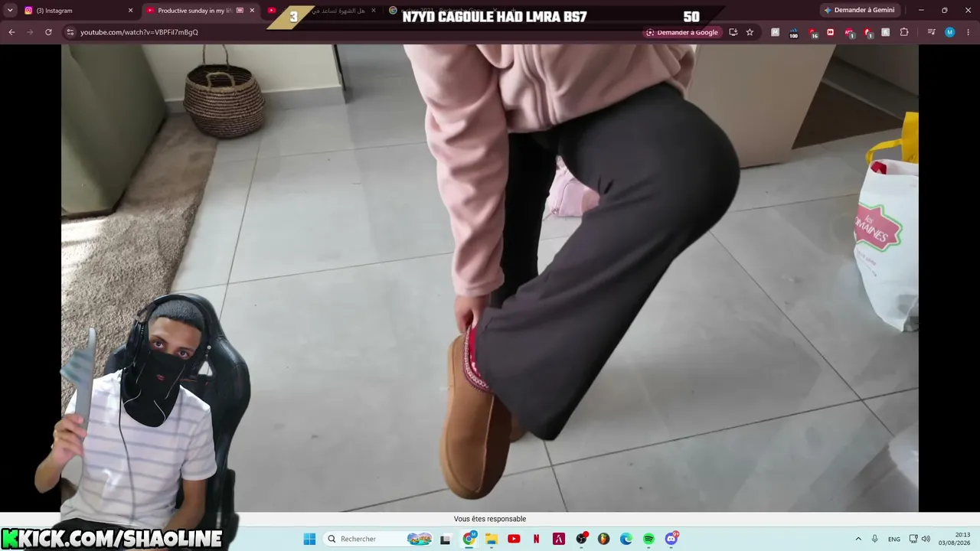Open the crimson 'A' app in taskbar

(559, 539)
